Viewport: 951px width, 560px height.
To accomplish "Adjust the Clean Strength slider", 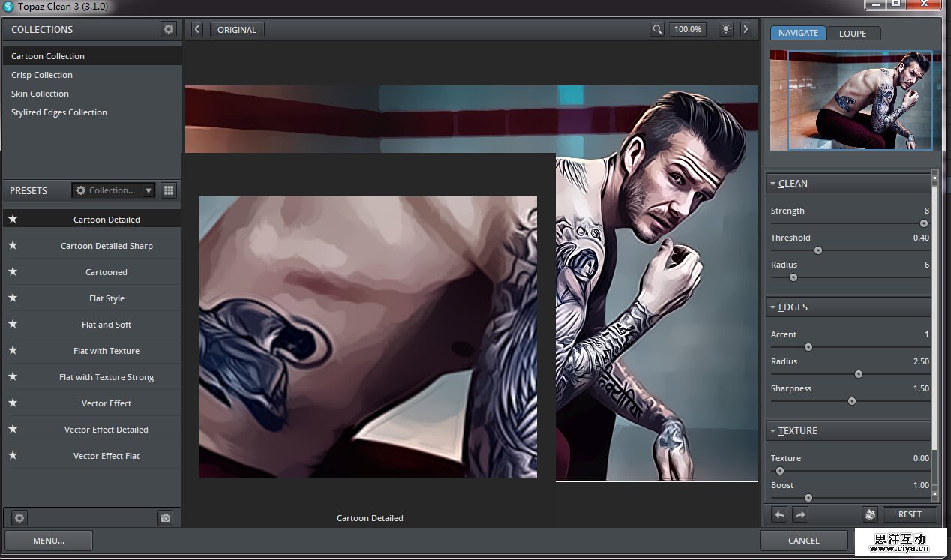I will click(x=924, y=223).
